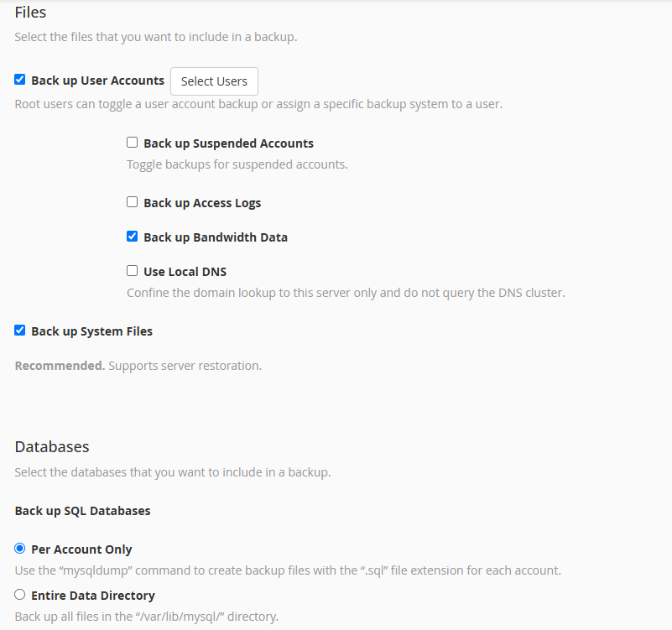Click the "Files" section heading
The height and width of the screenshot is (630, 672).
30,13
